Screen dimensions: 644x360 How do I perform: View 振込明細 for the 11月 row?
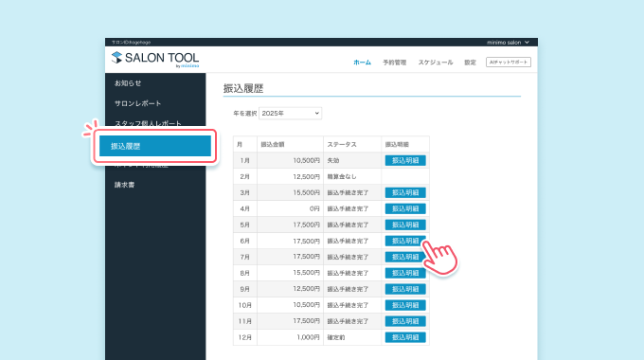[405, 321]
